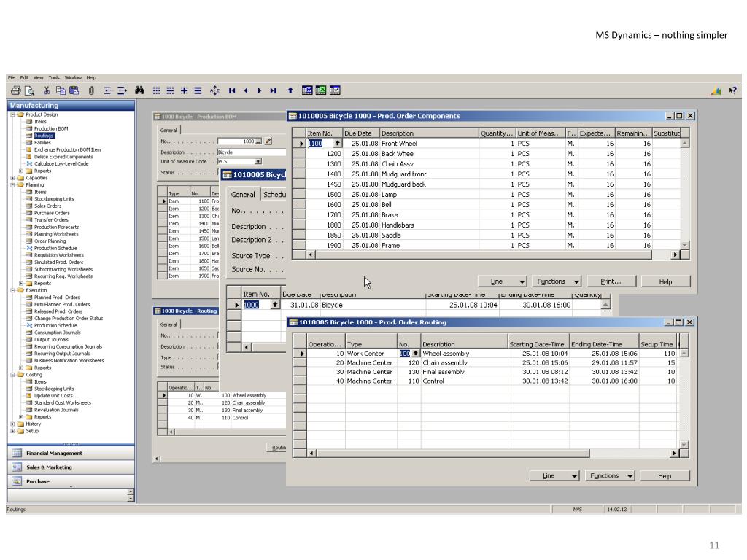Expand the Capacities folder node
The image size is (747, 560).
[x=12, y=178]
